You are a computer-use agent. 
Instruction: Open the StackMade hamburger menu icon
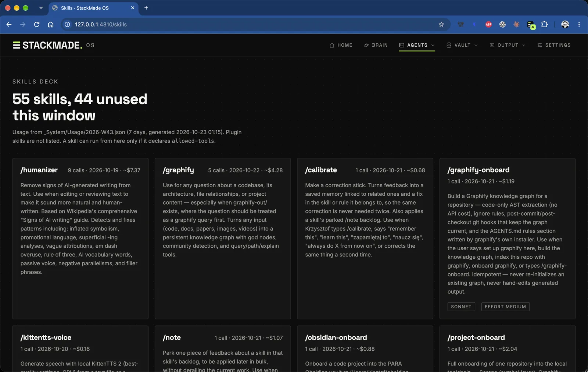tap(16, 45)
